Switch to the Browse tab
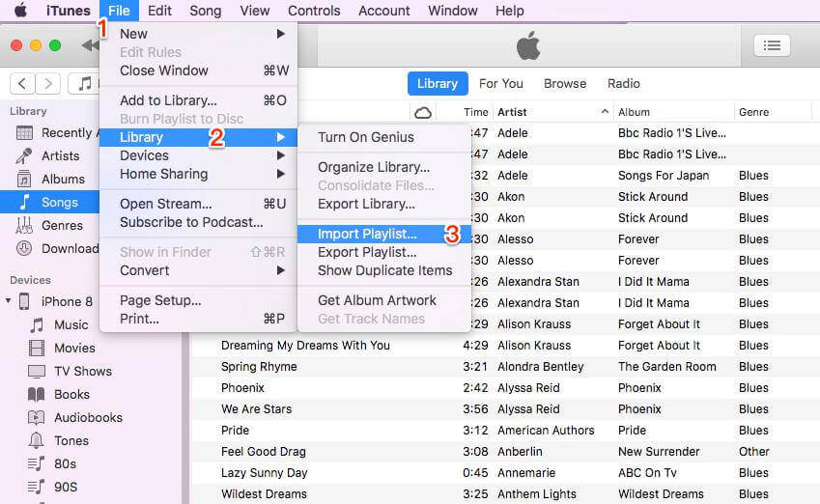 tap(565, 84)
